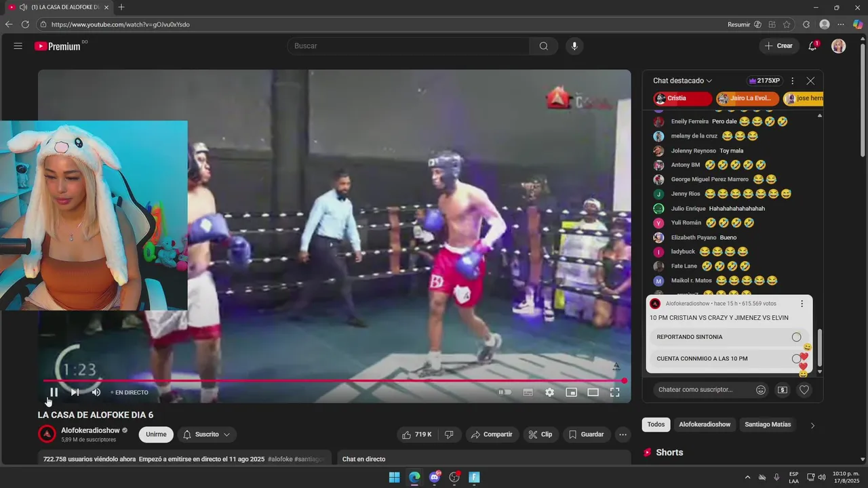This screenshot has width=868, height=488.
Task: Share the video with Compartir
Action: tap(492, 434)
